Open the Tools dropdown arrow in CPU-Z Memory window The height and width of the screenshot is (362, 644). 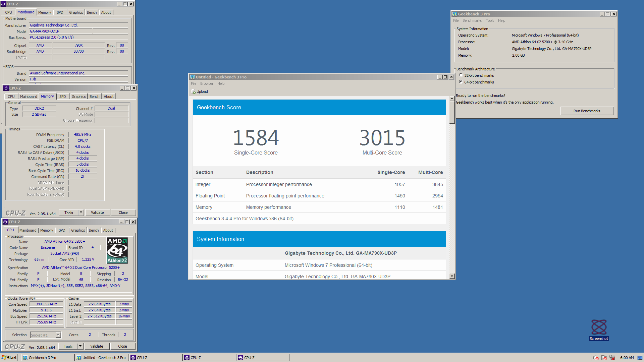(x=81, y=213)
